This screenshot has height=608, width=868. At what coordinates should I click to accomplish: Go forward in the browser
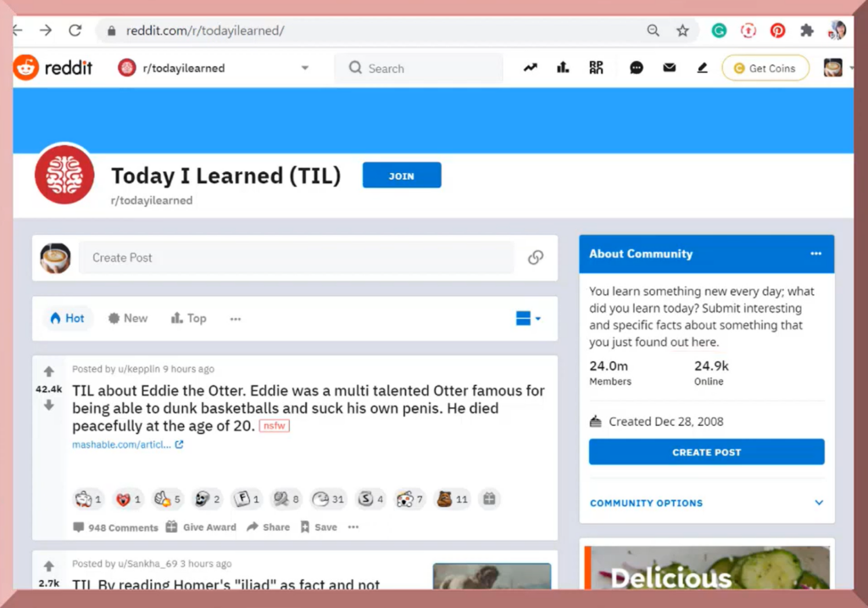[46, 31]
